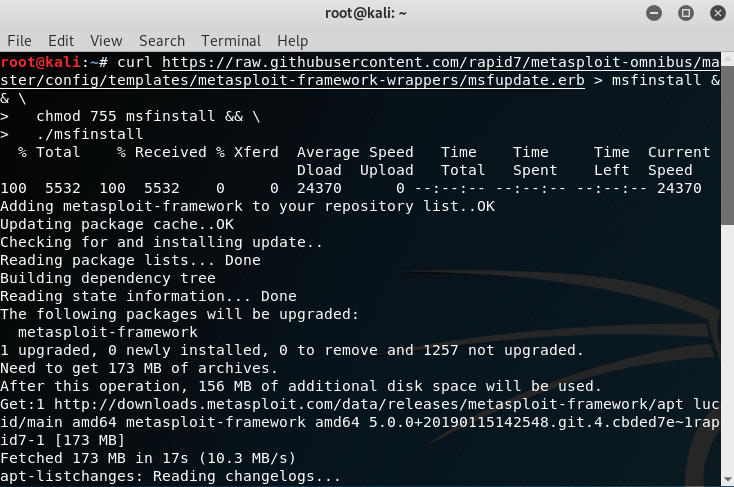Click the 'chmod 755 msfinstall' command line
The image size is (734, 487).
click(x=131, y=116)
